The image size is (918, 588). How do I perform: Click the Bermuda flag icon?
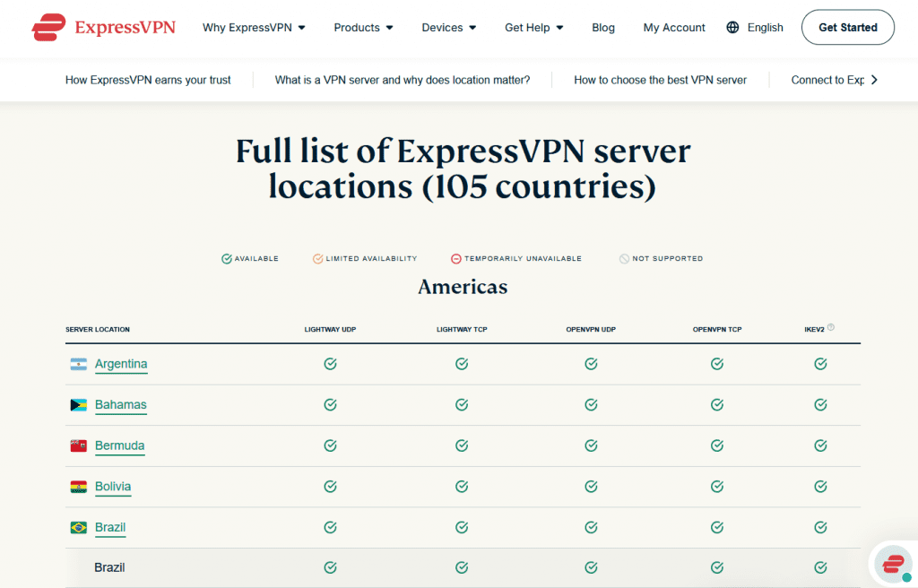click(x=79, y=445)
